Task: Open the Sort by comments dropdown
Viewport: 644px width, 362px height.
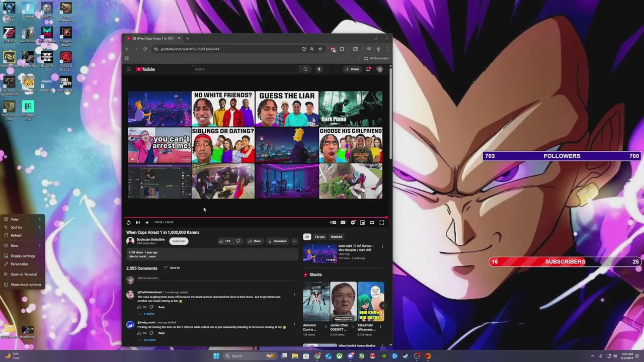Action: 172,268
